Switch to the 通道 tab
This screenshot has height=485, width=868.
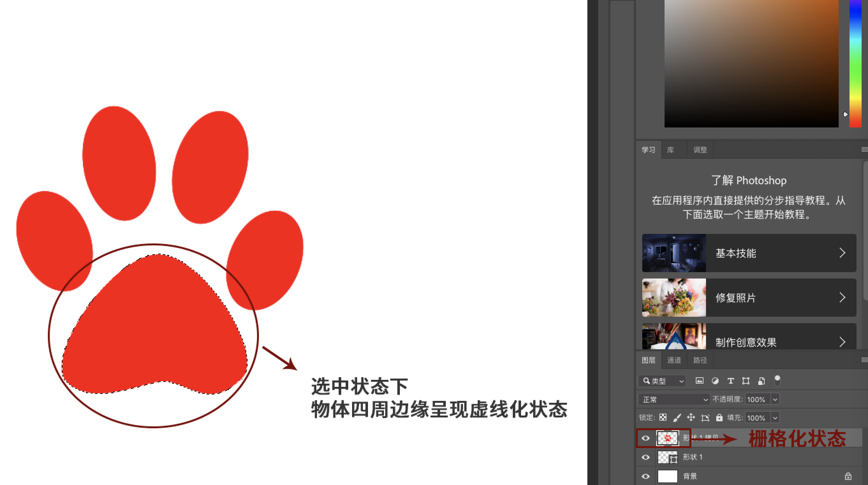point(674,360)
